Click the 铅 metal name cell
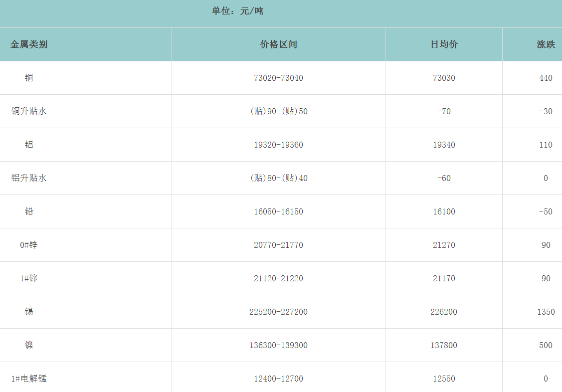This screenshot has width=562, height=392. click(29, 211)
